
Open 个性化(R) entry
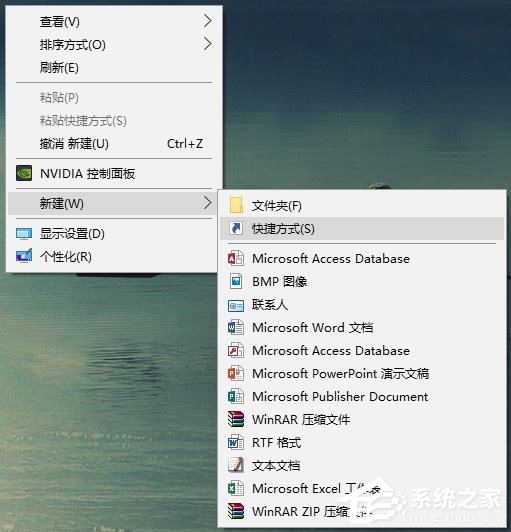pyautogui.click(x=114, y=256)
